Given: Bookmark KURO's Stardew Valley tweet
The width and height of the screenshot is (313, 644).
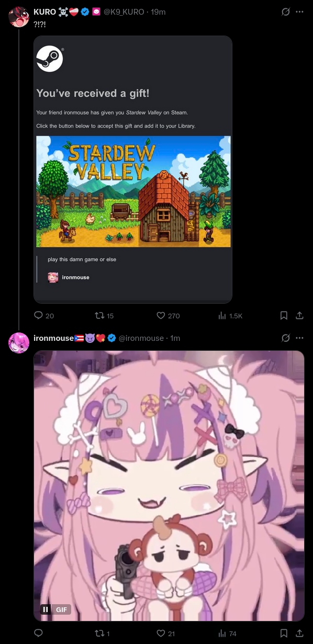Looking at the screenshot, I should point(284,316).
